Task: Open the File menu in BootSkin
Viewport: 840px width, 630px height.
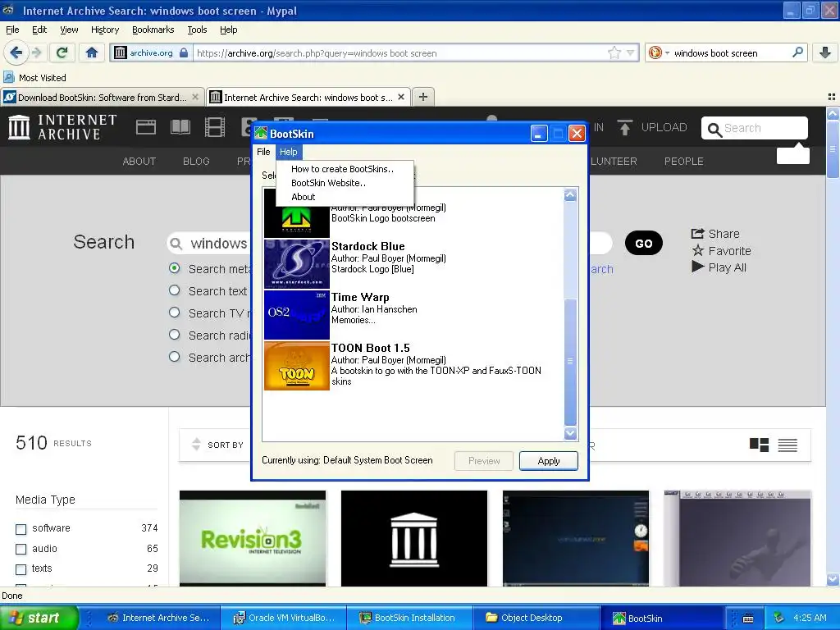Action: point(263,152)
